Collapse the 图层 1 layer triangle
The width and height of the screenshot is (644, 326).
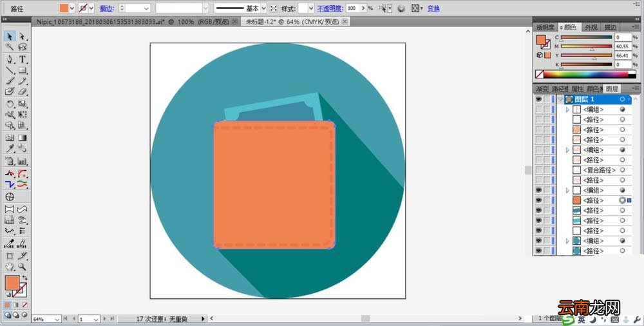pos(560,99)
